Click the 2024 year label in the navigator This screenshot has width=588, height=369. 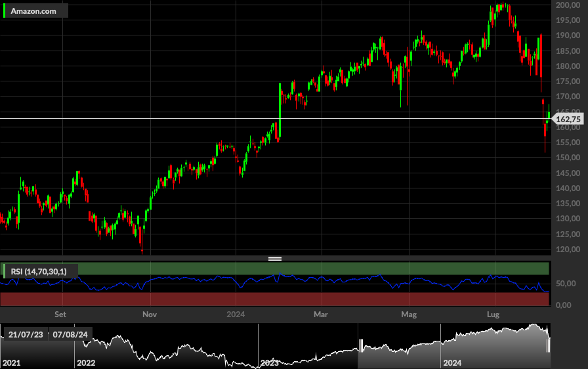click(x=452, y=362)
